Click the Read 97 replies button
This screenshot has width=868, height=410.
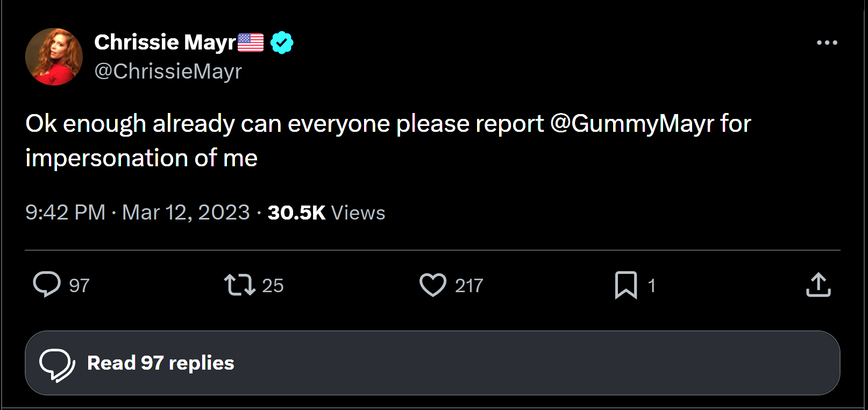(432, 363)
